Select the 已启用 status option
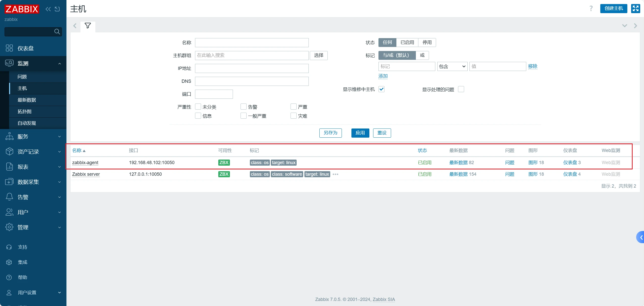Screen dimensions: 644x306 click(x=407, y=42)
